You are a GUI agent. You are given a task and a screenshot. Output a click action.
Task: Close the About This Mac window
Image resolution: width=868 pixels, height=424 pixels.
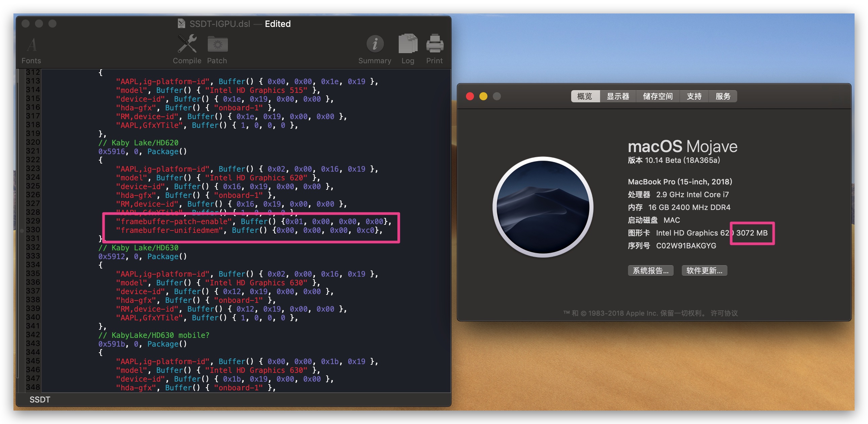[470, 97]
